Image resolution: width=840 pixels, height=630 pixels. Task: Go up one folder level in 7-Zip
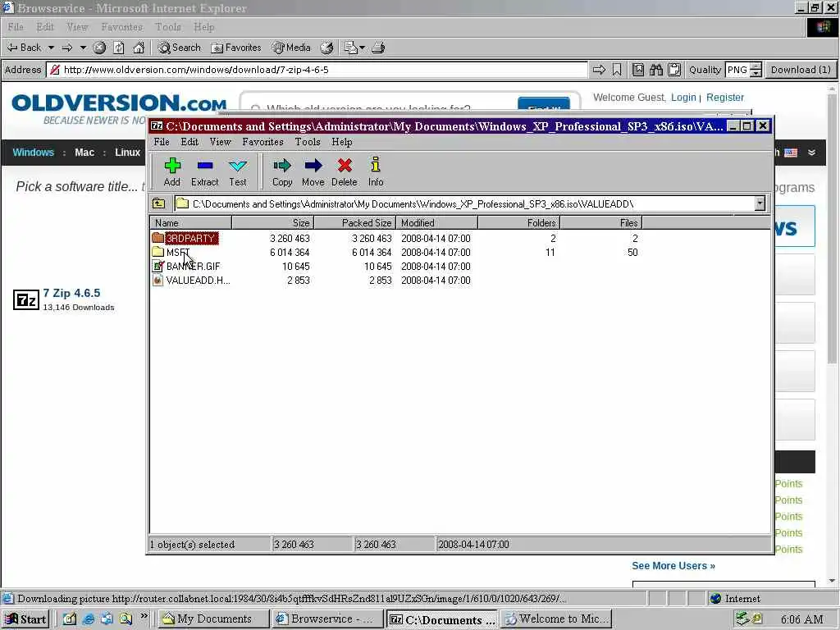click(x=159, y=203)
